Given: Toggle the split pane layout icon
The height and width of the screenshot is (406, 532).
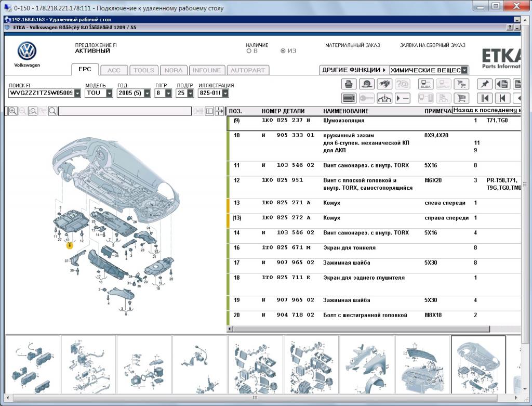Looking at the screenshot, I should (209, 111).
